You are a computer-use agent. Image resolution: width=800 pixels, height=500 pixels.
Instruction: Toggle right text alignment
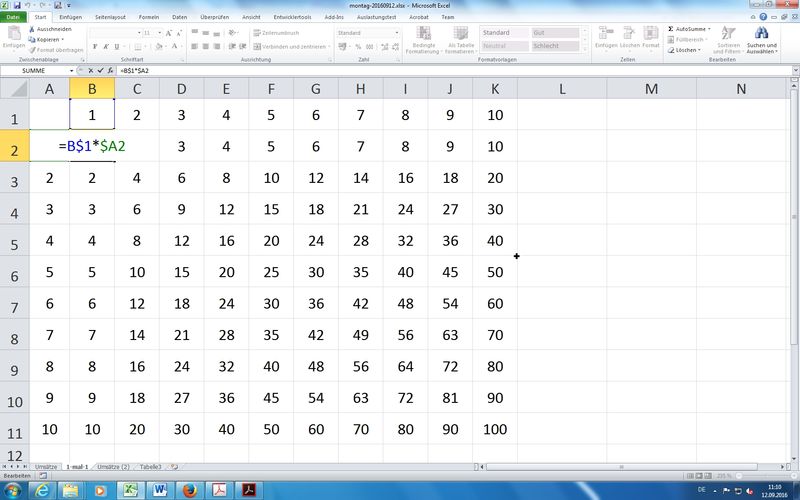(x=217, y=46)
